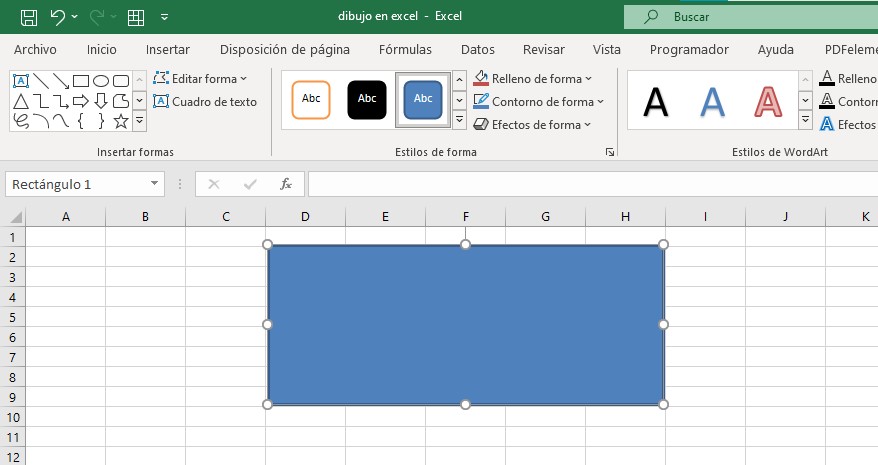Show the next row of shape styles
Viewport: 878px width, 465px height.
click(459, 101)
